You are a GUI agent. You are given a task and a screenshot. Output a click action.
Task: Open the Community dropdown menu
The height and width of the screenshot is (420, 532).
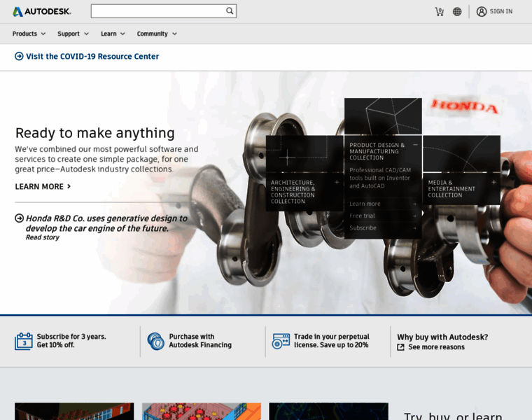[157, 34]
